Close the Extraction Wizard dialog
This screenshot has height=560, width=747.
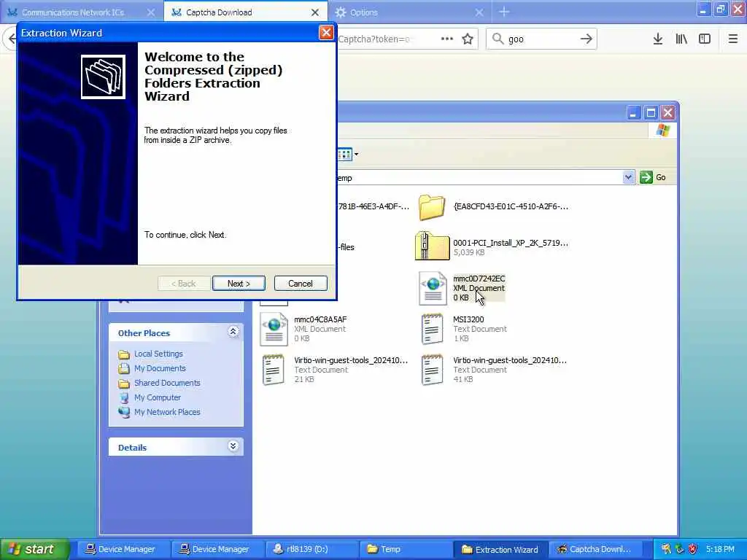326,32
